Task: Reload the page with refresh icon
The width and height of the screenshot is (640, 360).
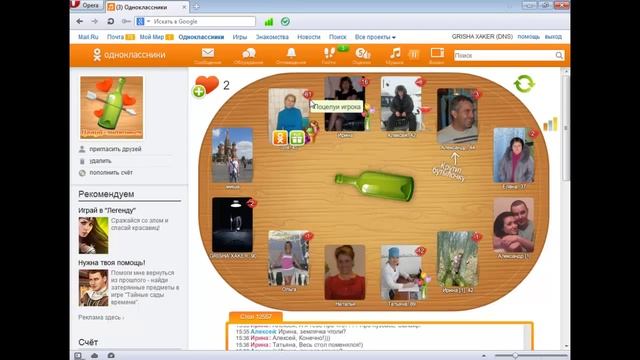Action: 110,21
